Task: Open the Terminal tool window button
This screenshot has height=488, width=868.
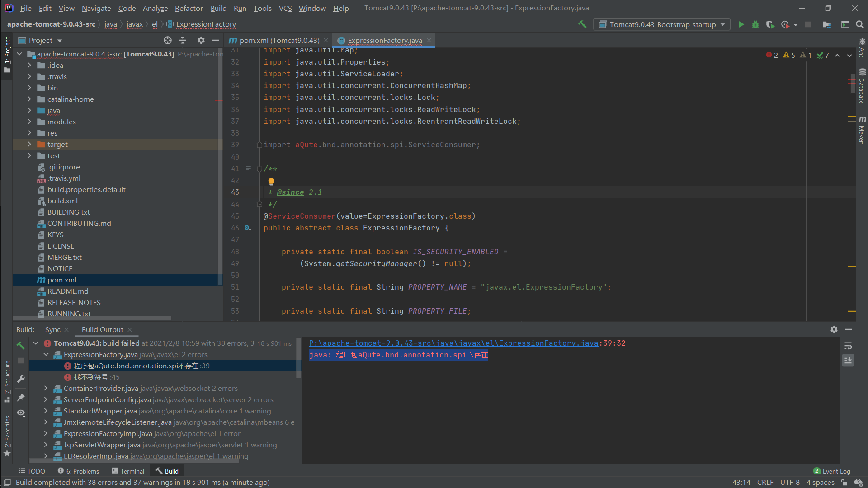Action: coord(128,471)
